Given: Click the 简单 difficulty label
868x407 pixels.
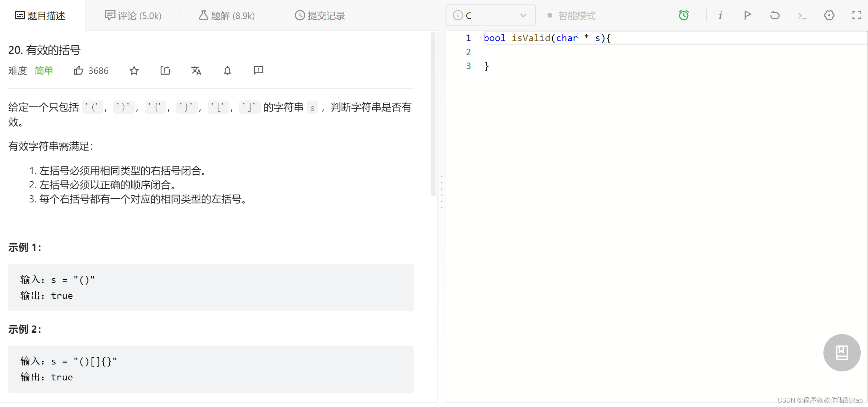Looking at the screenshot, I should pyautogui.click(x=44, y=71).
